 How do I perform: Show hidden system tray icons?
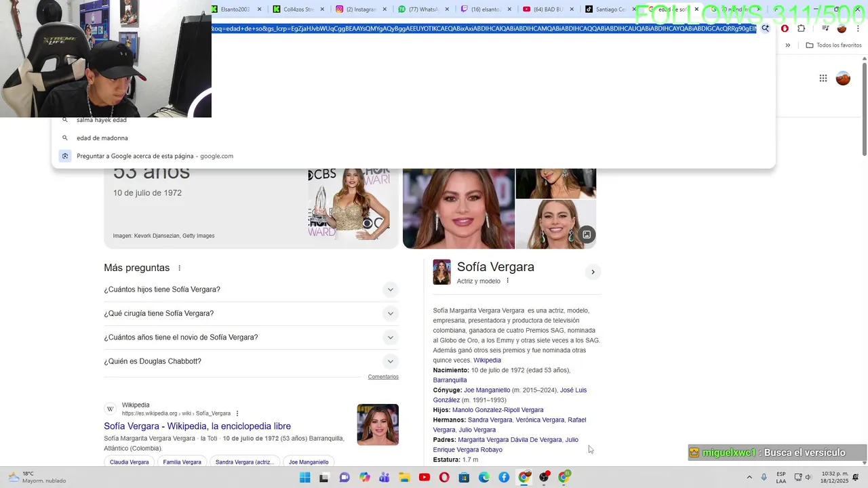(749, 478)
